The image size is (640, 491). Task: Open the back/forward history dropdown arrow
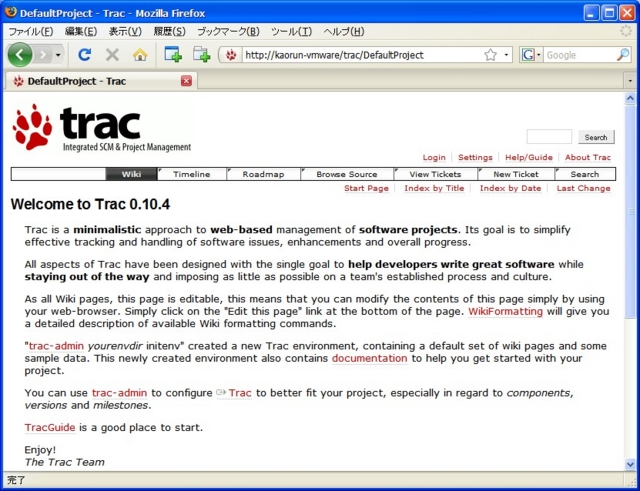[58, 55]
